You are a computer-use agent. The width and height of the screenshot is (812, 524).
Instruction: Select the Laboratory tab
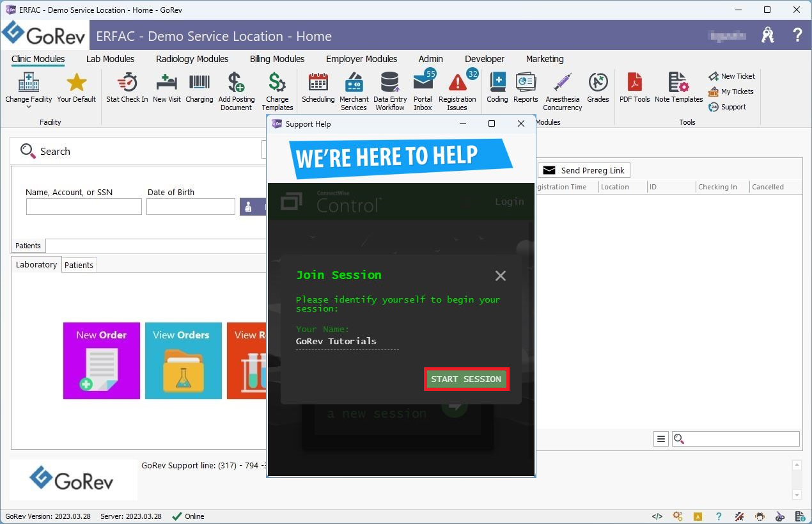coord(36,264)
